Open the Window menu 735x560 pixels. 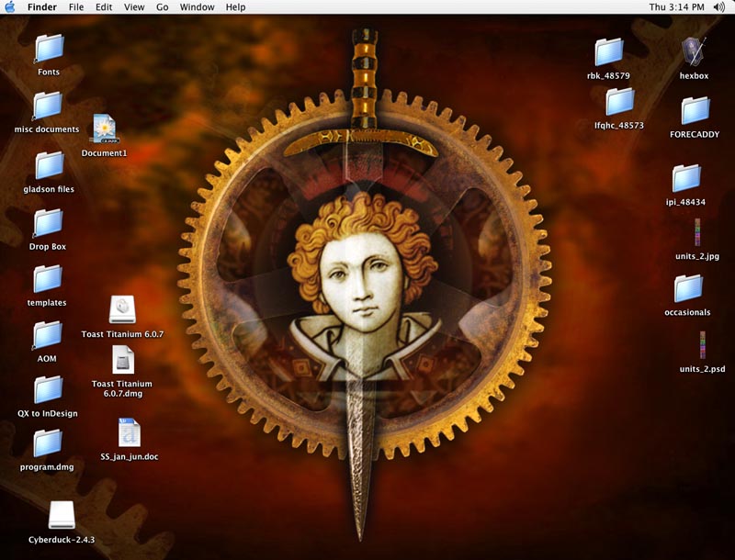197,7
